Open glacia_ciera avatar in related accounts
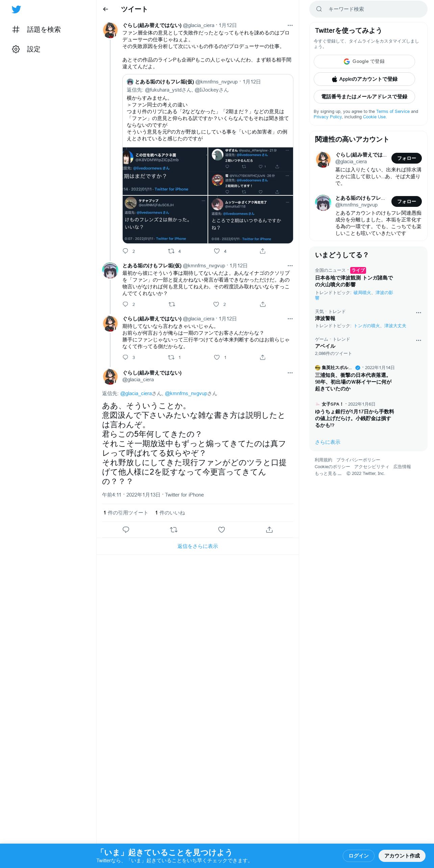 coord(323,160)
